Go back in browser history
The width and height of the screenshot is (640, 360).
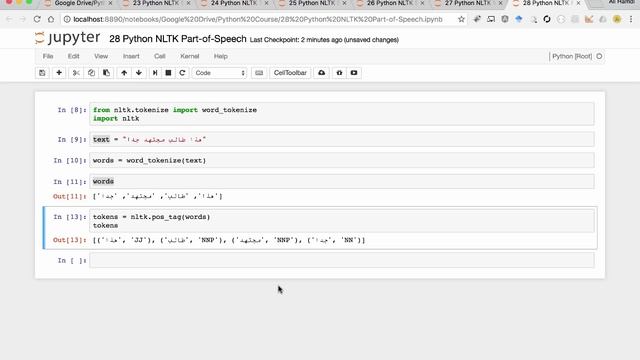point(9,19)
